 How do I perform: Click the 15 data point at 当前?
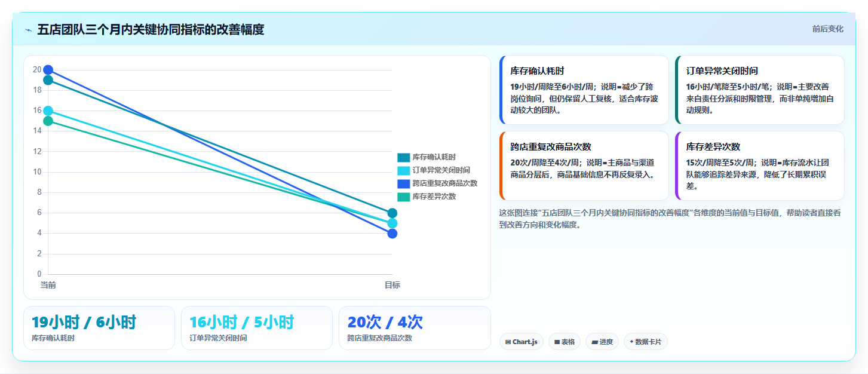pos(48,121)
